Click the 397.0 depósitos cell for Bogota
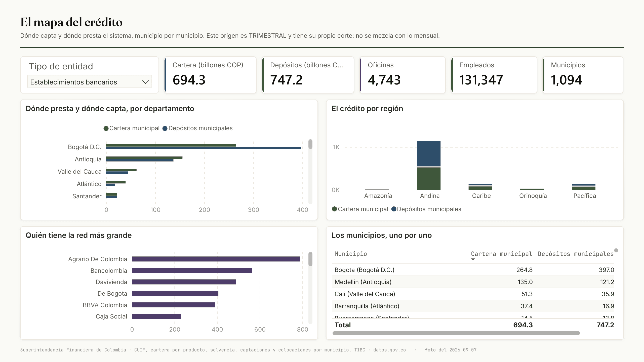 [606, 270]
